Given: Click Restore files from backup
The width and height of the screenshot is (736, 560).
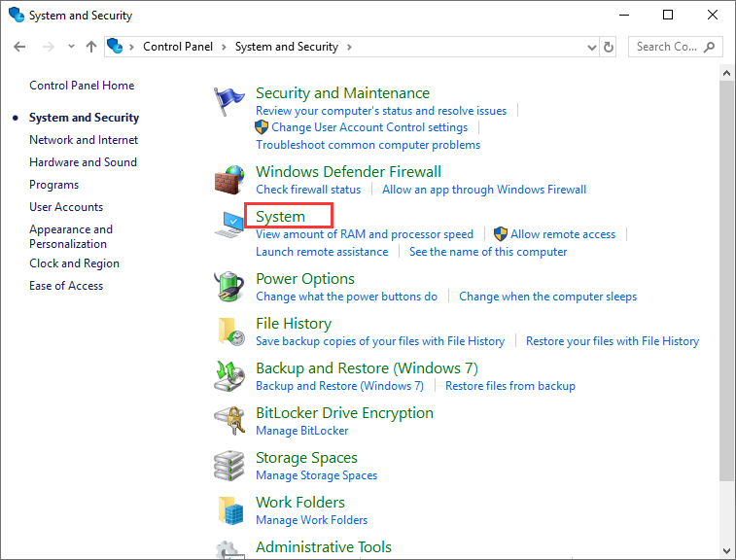Looking at the screenshot, I should pos(510,386).
